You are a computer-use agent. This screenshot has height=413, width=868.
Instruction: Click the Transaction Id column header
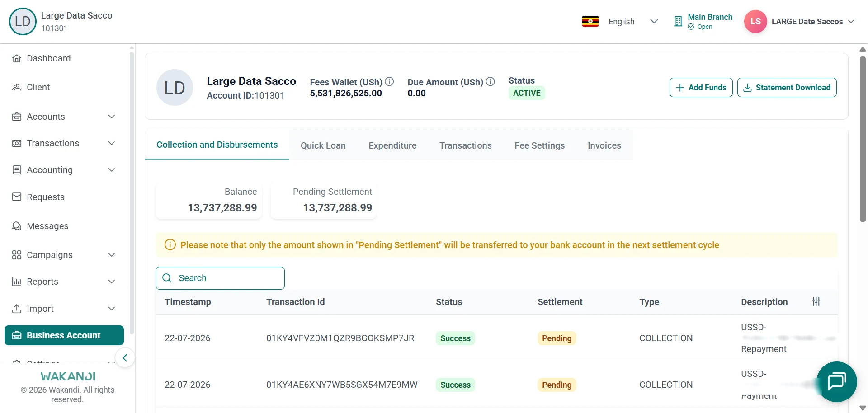[296, 302]
